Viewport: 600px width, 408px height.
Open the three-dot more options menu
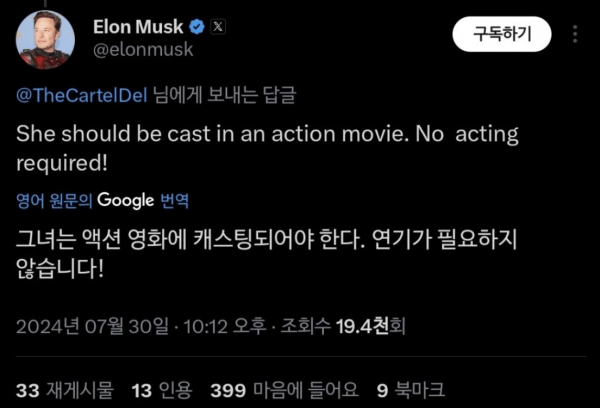[575, 34]
